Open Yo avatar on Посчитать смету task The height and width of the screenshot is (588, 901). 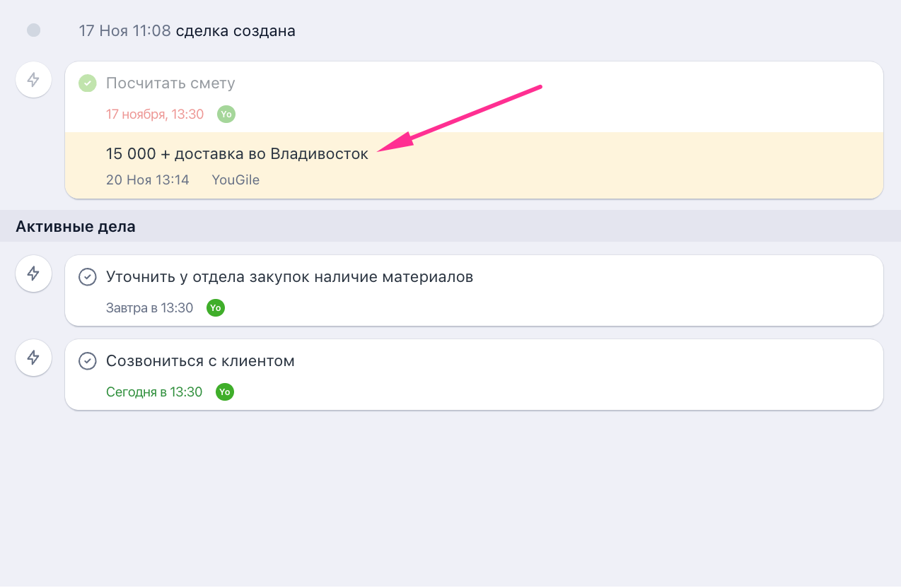pos(226,114)
